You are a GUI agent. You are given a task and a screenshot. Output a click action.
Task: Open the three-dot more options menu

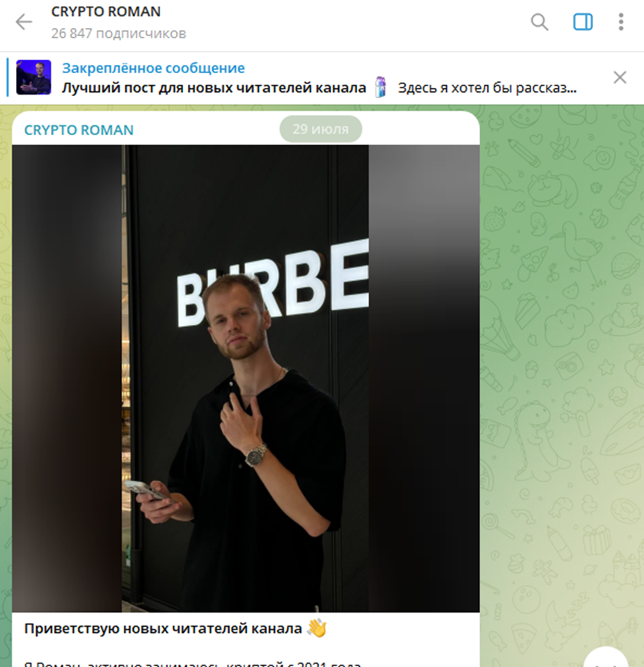click(621, 22)
